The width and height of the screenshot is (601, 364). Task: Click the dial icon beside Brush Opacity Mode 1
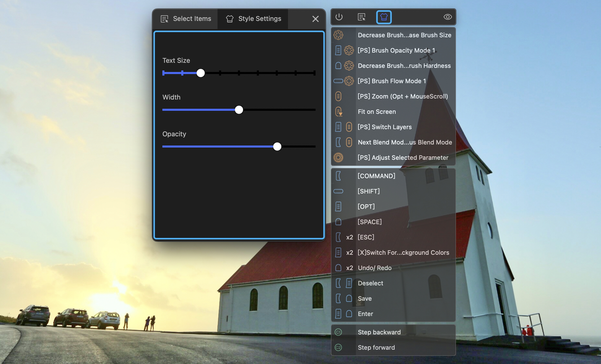[349, 50]
